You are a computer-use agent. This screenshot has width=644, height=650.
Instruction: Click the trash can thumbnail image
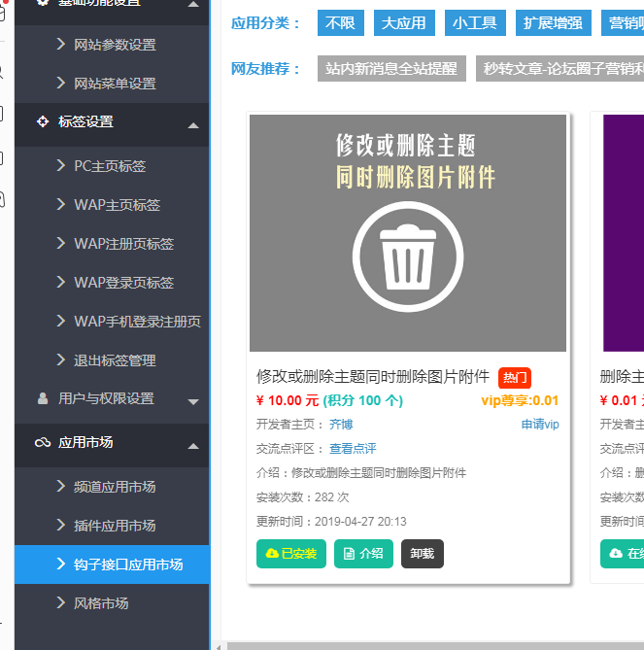407,233
